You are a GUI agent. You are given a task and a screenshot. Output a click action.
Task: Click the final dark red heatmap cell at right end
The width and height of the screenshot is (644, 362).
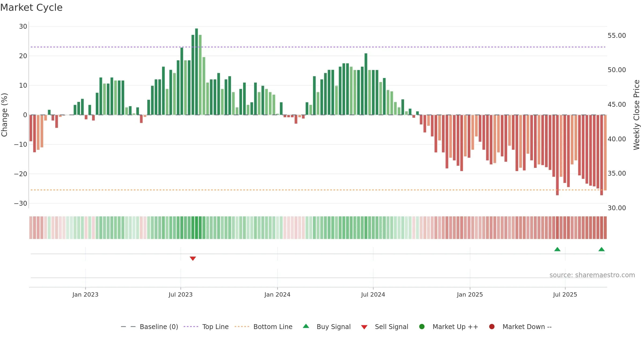coord(605,228)
